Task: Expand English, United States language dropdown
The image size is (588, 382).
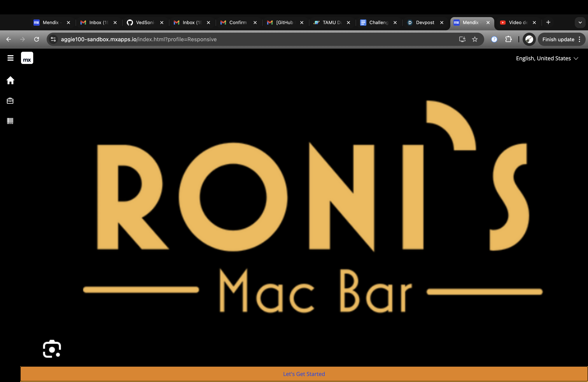Action: click(547, 58)
